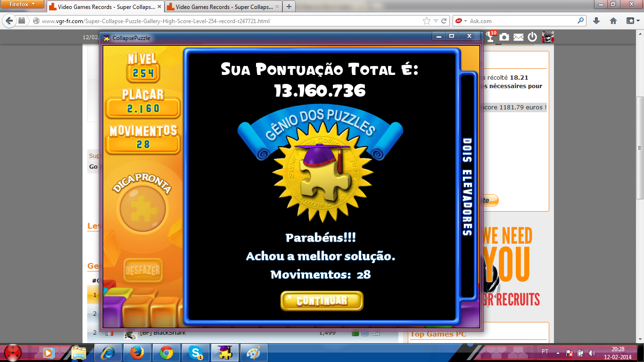
Task: Open the Firefox menu dropdown
Action: [x=23, y=5]
